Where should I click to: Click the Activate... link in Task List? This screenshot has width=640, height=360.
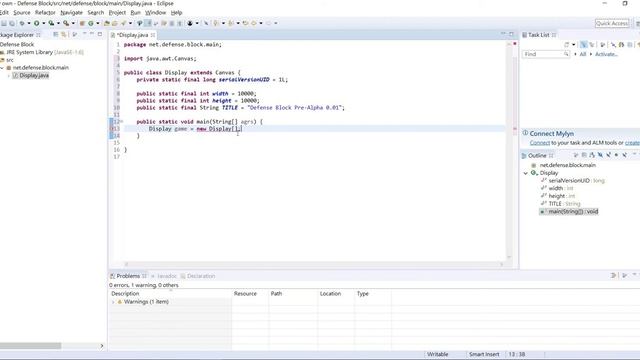tap(606, 54)
